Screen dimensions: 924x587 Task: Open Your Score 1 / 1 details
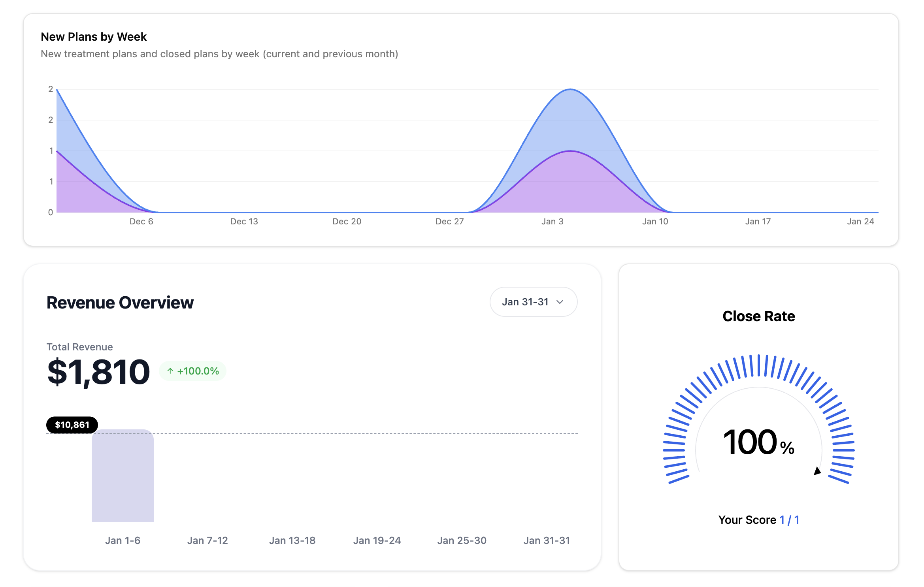click(x=758, y=520)
